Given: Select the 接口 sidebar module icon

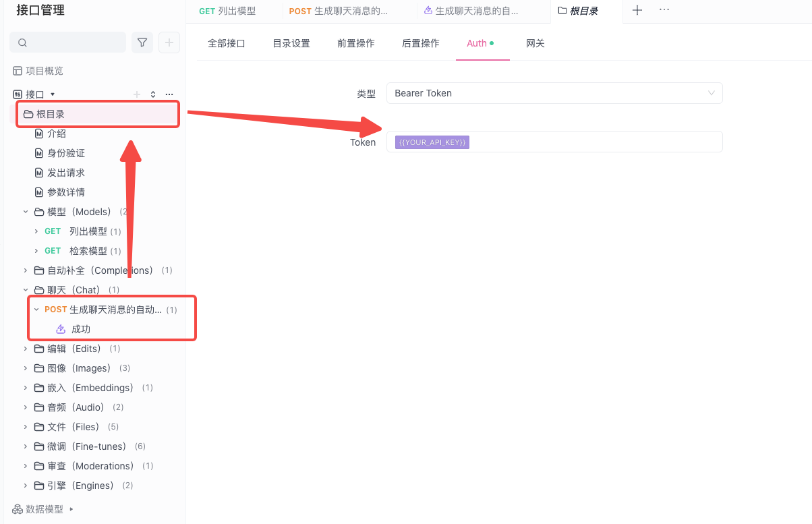Looking at the screenshot, I should [x=18, y=94].
